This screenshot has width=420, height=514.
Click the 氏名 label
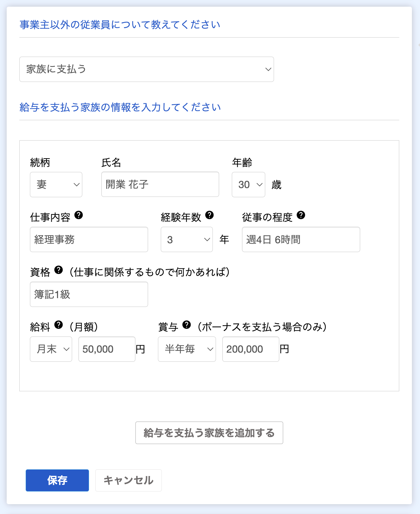pyautogui.click(x=111, y=162)
